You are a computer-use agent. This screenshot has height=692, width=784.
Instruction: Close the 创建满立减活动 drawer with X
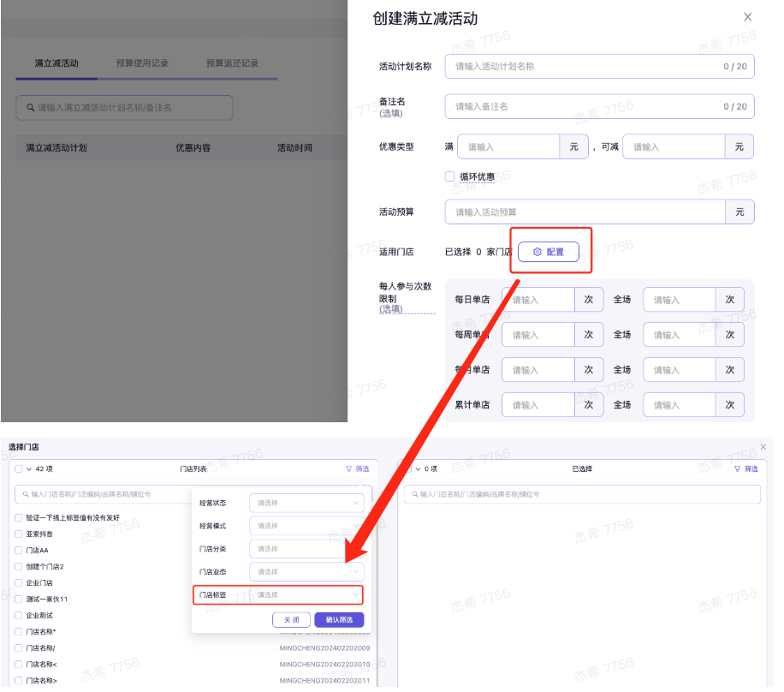pos(747,17)
